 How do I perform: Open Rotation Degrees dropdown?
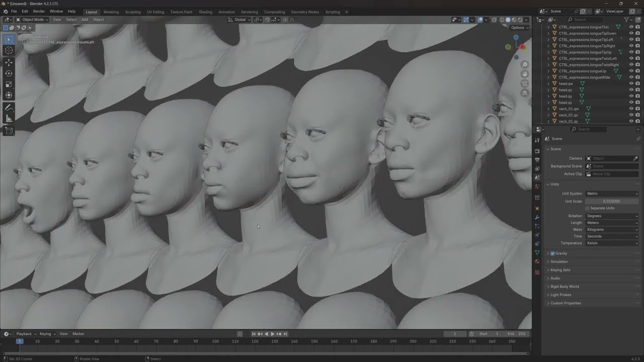[612, 216]
